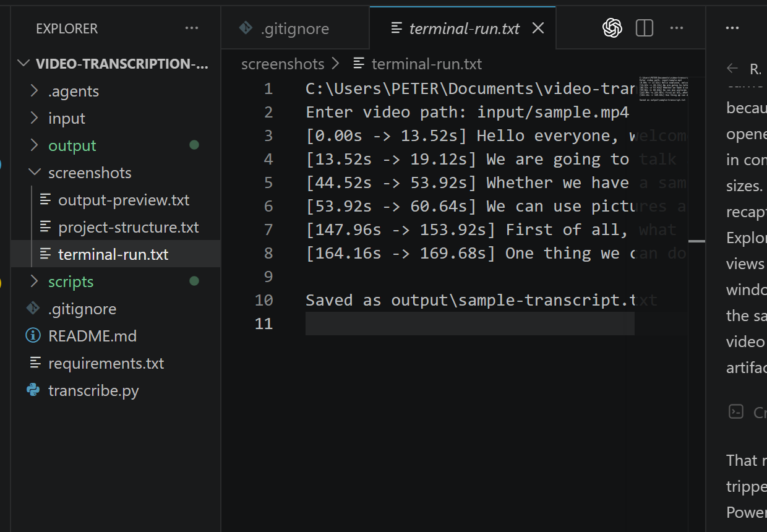Image resolution: width=767 pixels, height=532 pixels.
Task: Click line 10 'Saved as output' text
Action: coord(481,300)
